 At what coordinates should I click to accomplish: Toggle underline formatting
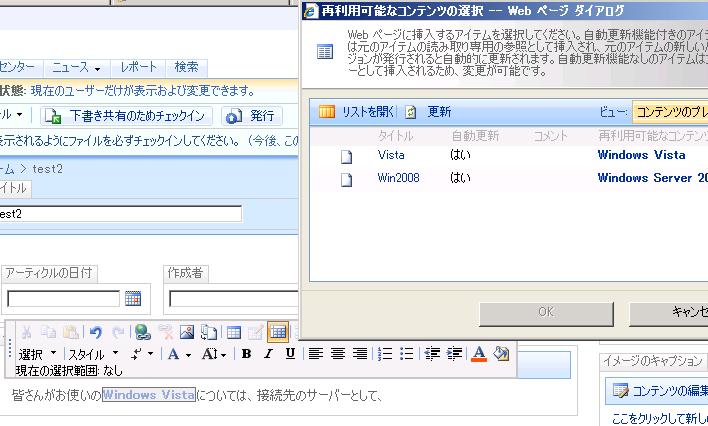(x=290, y=354)
